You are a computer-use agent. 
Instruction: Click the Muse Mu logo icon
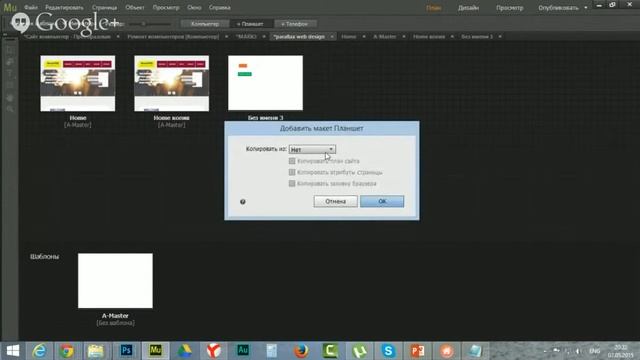point(10,7)
